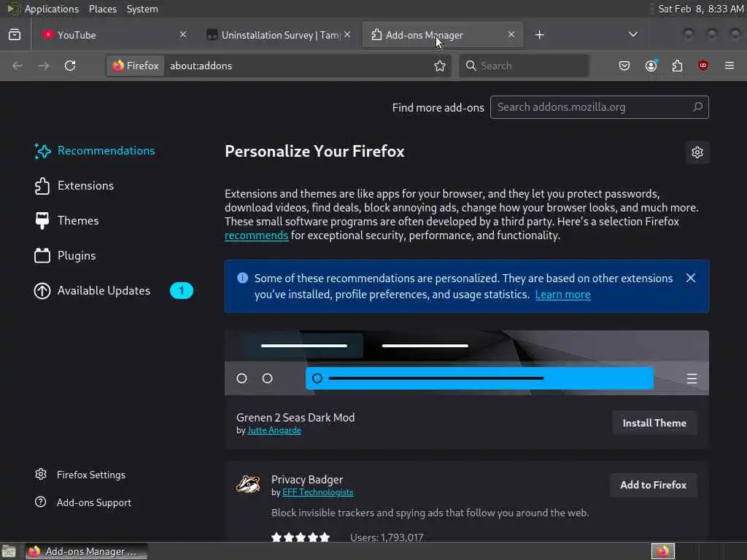
Task: Open the Applications menu
Action: coord(52,9)
